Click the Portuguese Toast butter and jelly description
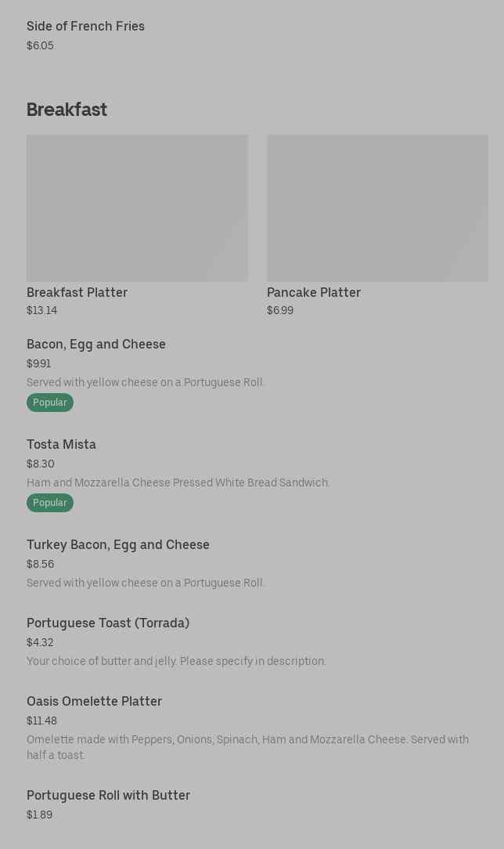Screen dimensions: 504x849 click(x=176, y=661)
